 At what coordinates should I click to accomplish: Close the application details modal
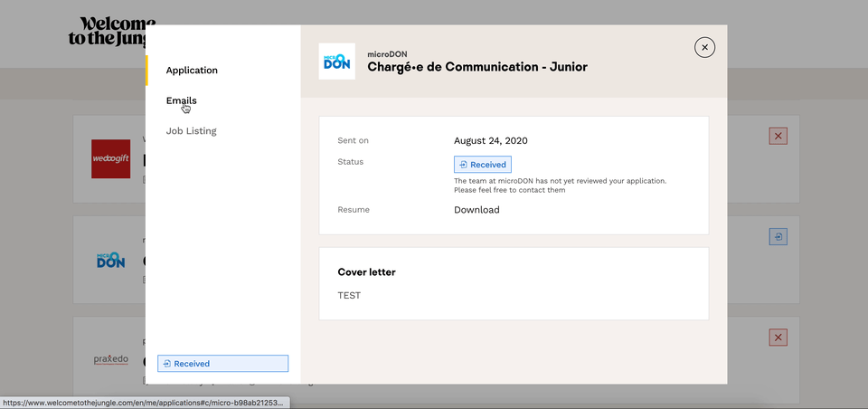(704, 47)
